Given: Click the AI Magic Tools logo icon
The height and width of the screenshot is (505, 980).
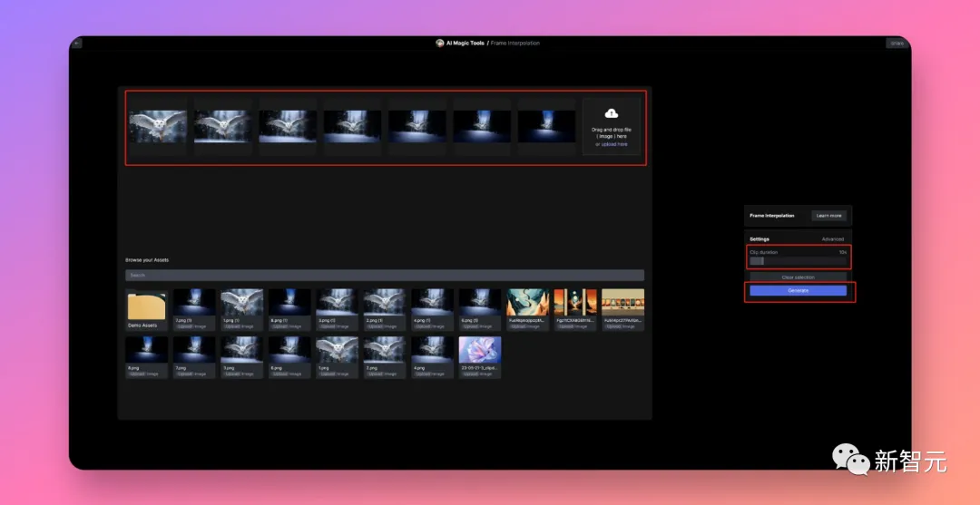Looking at the screenshot, I should [440, 44].
